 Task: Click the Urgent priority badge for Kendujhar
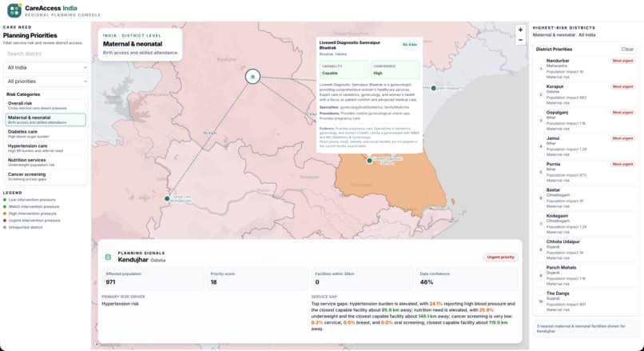(500, 257)
